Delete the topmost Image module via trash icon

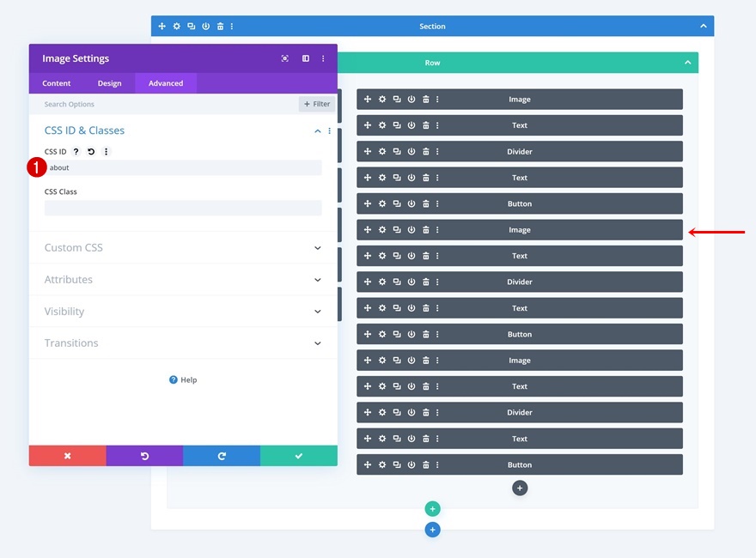click(426, 100)
